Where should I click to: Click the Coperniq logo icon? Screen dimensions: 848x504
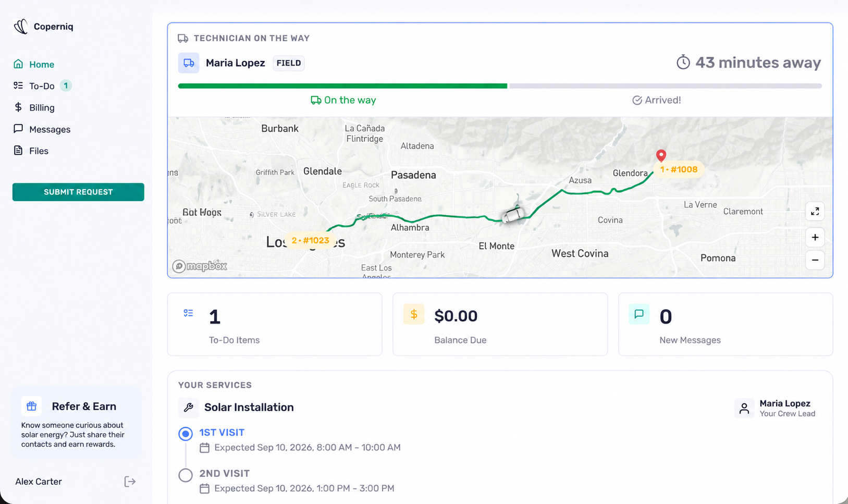21,27
